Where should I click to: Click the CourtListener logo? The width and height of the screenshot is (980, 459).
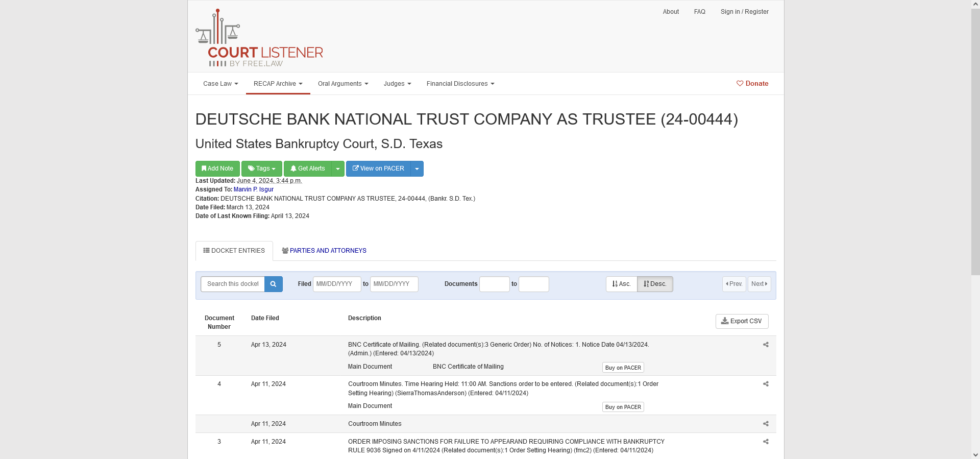pyautogui.click(x=259, y=38)
